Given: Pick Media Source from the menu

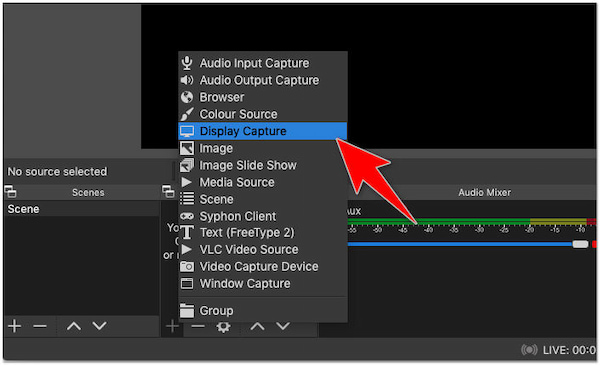Looking at the screenshot, I should click(x=263, y=182).
